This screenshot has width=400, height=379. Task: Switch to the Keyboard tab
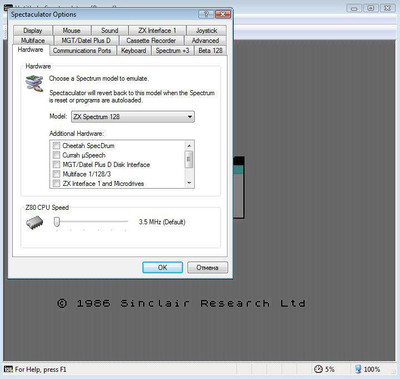(x=134, y=51)
